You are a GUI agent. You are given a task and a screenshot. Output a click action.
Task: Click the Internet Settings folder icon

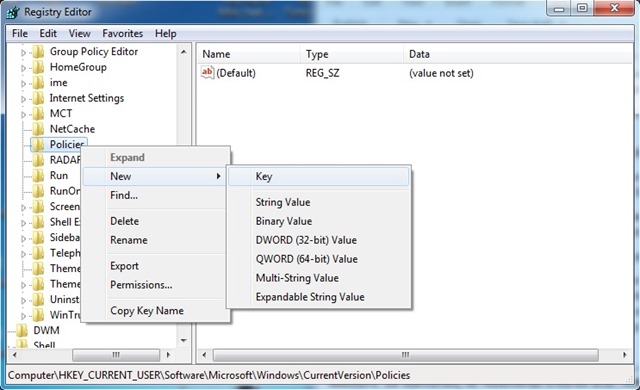[x=38, y=98]
